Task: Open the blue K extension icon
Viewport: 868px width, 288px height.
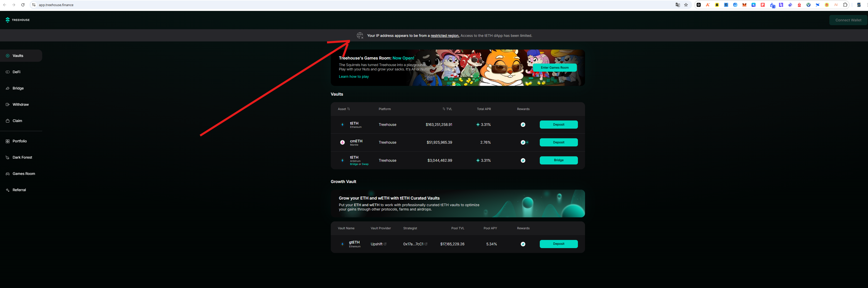Action: pos(753,5)
